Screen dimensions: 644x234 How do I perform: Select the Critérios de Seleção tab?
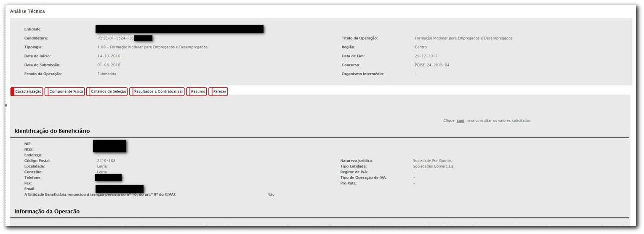click(x=108, y=91)
